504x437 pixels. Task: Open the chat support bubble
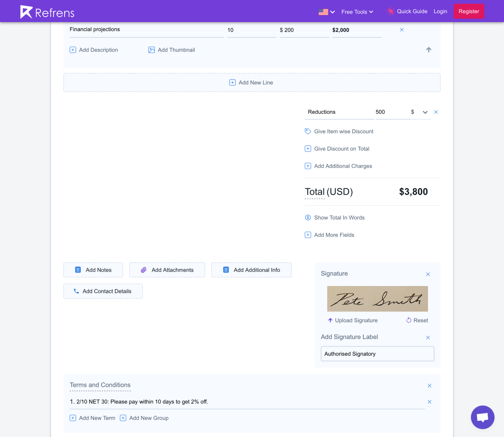pos(482,417)
